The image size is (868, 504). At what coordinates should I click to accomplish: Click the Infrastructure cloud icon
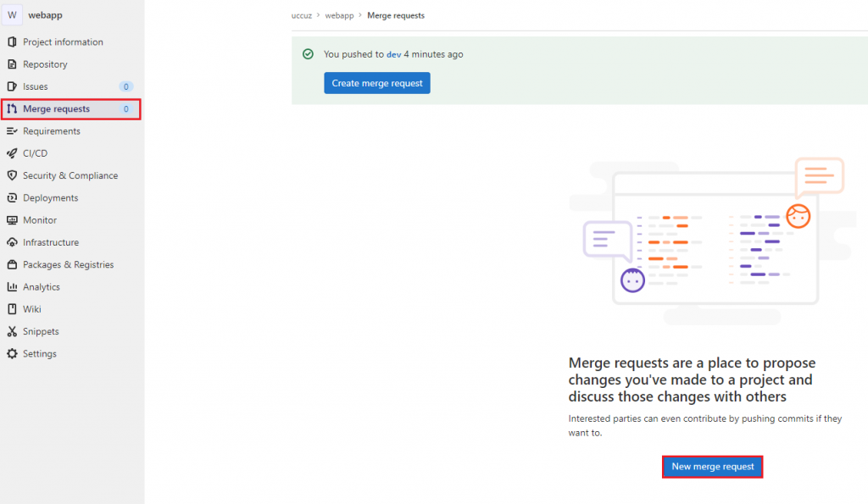[x=12, y=242]
